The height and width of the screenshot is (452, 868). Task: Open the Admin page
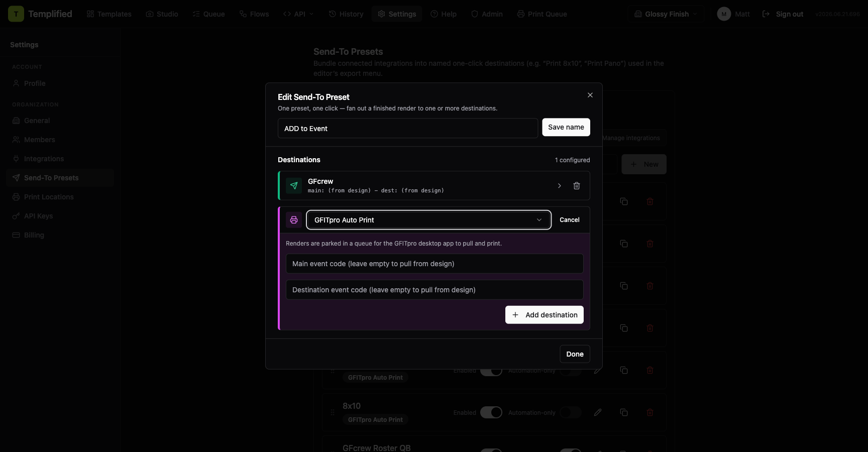point(487,14)
